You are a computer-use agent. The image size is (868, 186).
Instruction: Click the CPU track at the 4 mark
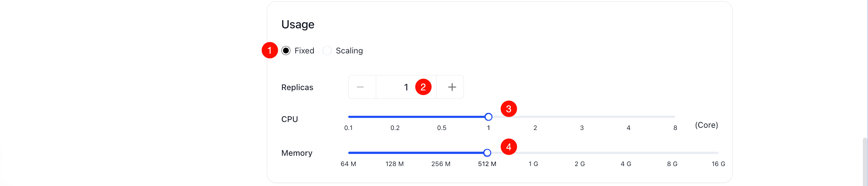[629, 117]
